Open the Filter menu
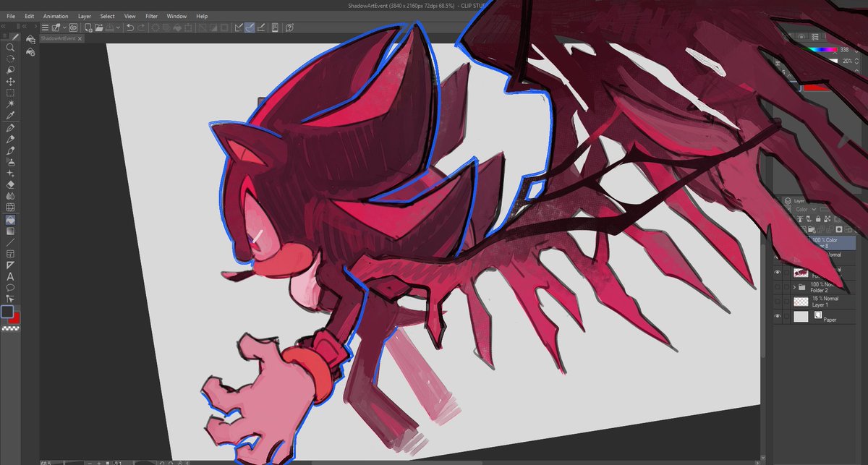This screenshot has width=868, height=465. point(152,16)
